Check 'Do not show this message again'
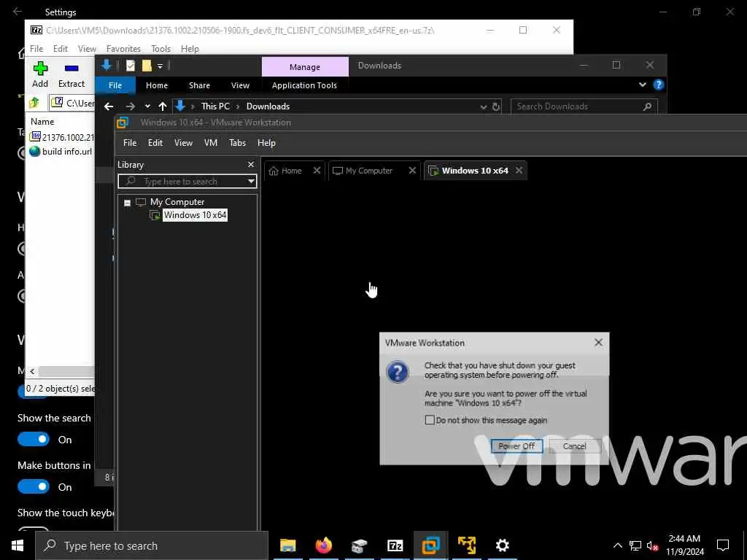 point(430,420)
